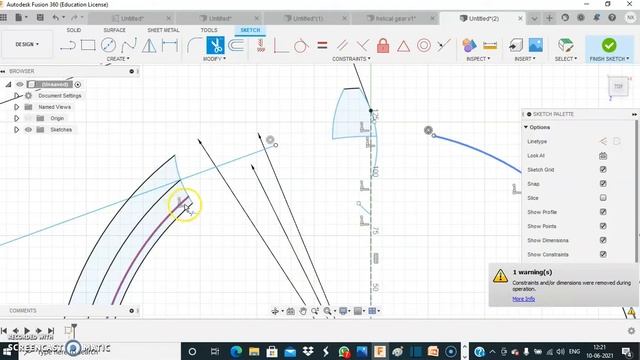Image resolution: width=640 pixels, height=360 pixels.
Task: Click the Select tool icon
Action: [566, 45]
